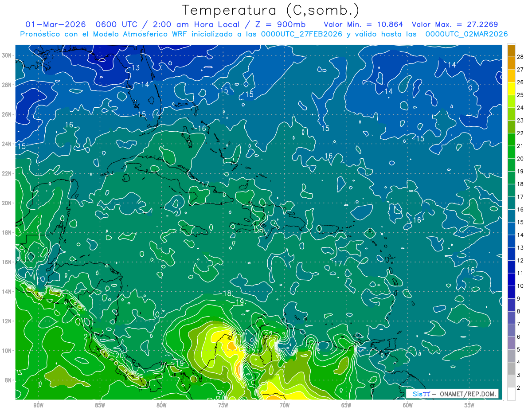Click the 8N latitude axis label
Viewport: 532px width, 411px height.
coord(9,380)
